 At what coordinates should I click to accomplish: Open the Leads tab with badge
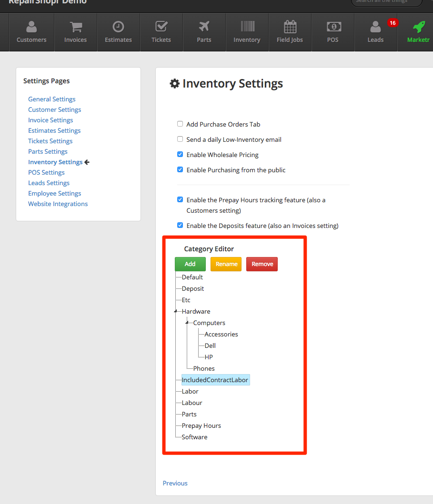tap(375, 31)
